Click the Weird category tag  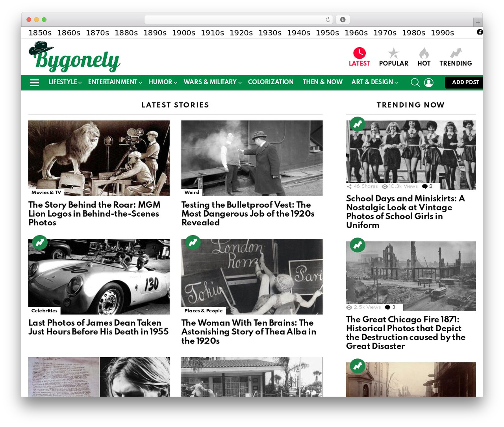(x=192, y=192)
